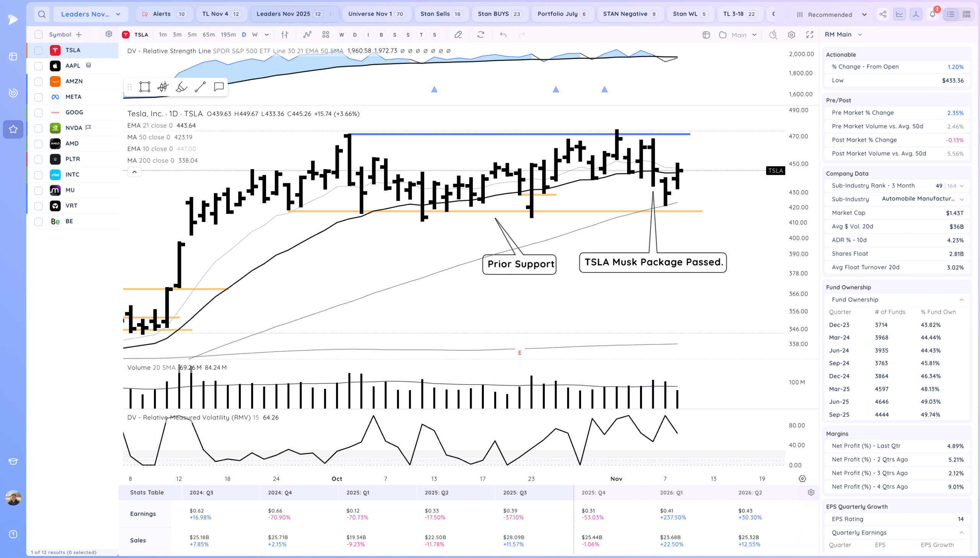Tick the checkbox next to AAPL
Viewport: 980px width, 558px height.
(x=38, y=66)
